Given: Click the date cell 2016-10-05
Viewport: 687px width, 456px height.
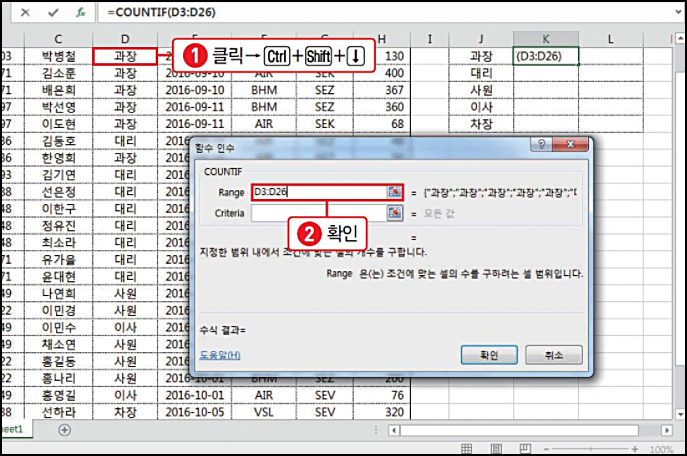Looking at the screenshot, I should point(195,412).
